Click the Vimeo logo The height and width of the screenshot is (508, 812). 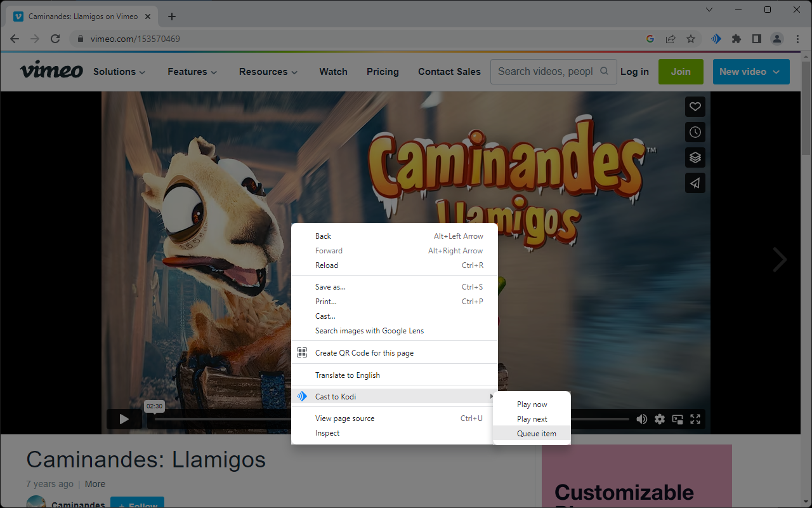coord(51,71)
